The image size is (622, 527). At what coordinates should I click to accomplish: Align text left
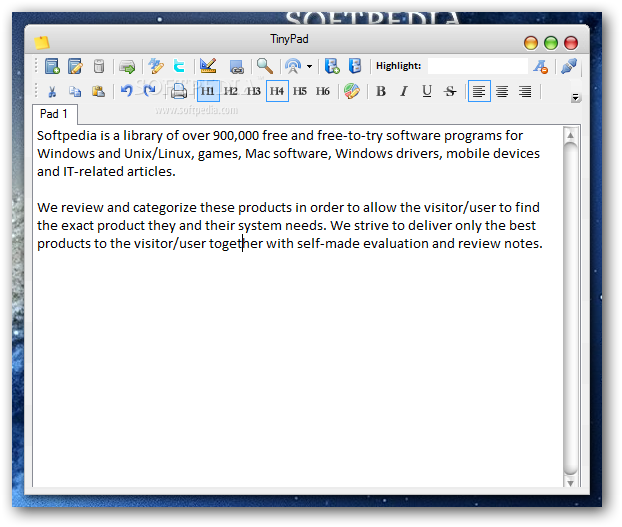(x=479, y=91)
